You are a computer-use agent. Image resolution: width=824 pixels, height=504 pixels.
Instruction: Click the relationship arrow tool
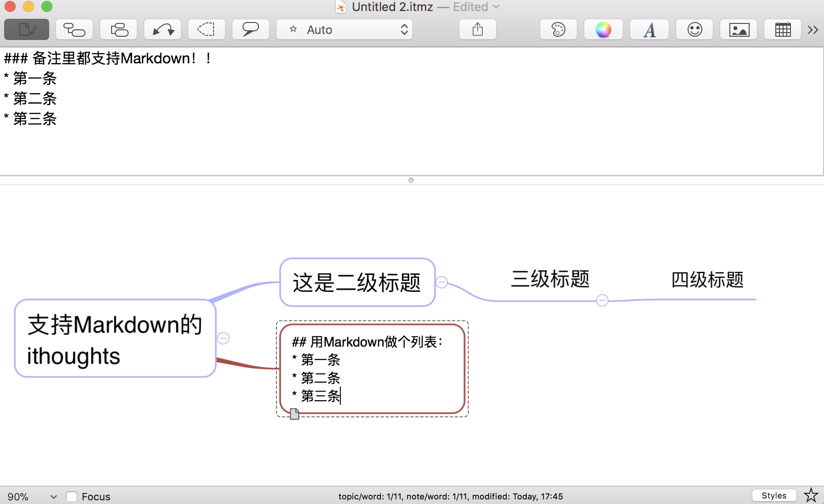[163, 30]
